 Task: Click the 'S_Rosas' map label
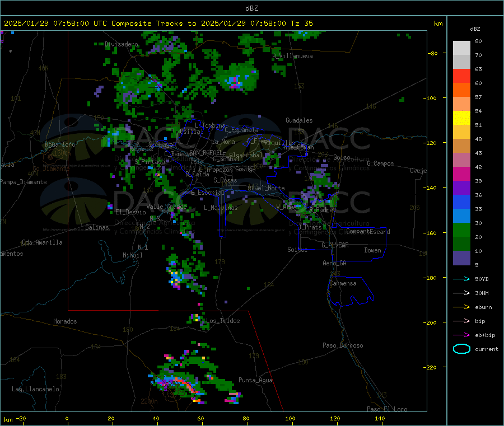[x=225, y=181]
